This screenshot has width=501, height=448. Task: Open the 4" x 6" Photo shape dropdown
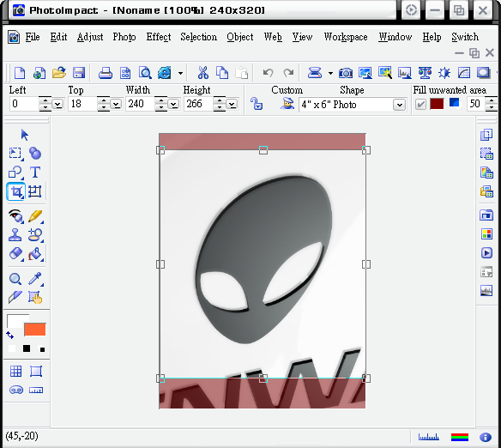click(399, 105)
